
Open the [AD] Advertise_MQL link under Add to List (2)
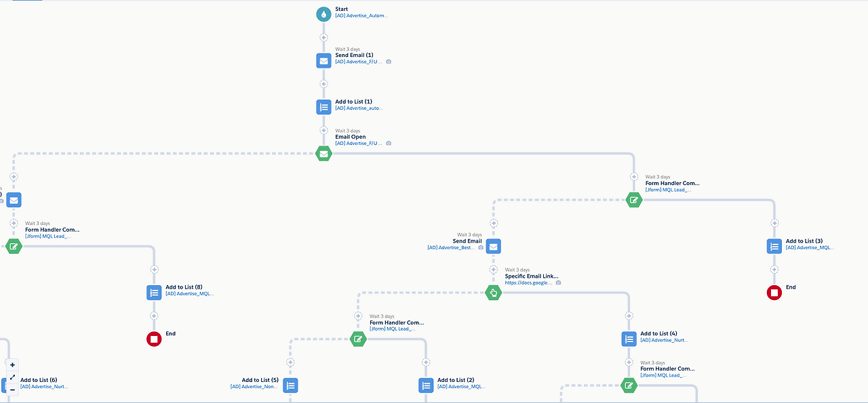(x=461, y=387)
